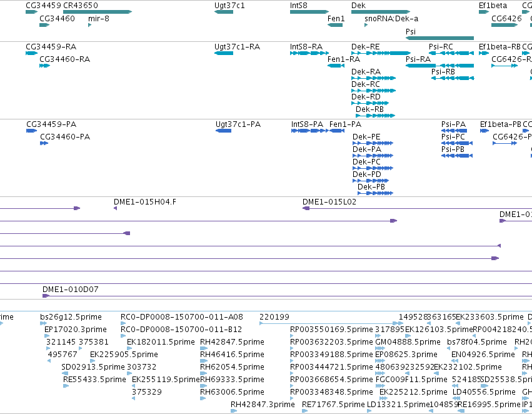
Task: Select the IntS8 gene arrow
Action: [x=309, y=12]
